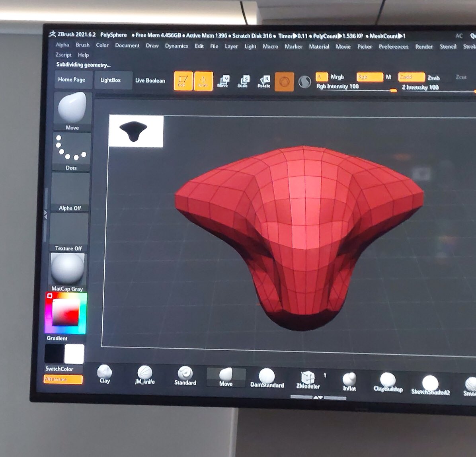Image resolution: width=476 pixels, height=457 pixels.
Task: Select the white main color swatch
Action: click(x=74, y=354)
